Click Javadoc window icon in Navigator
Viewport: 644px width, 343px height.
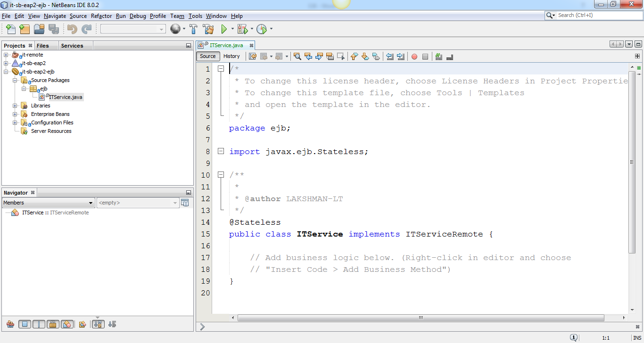pyautogui.click(x=185, y=203)
